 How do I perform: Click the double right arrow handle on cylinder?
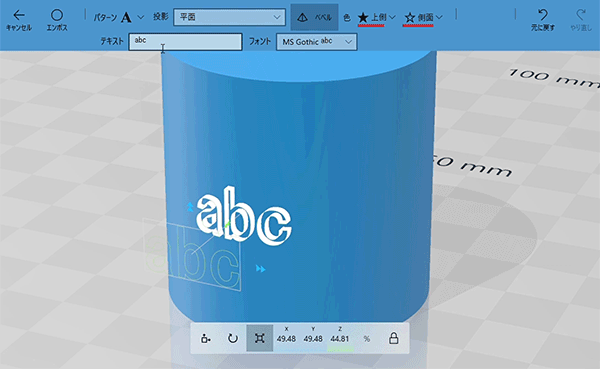[261, 269]
